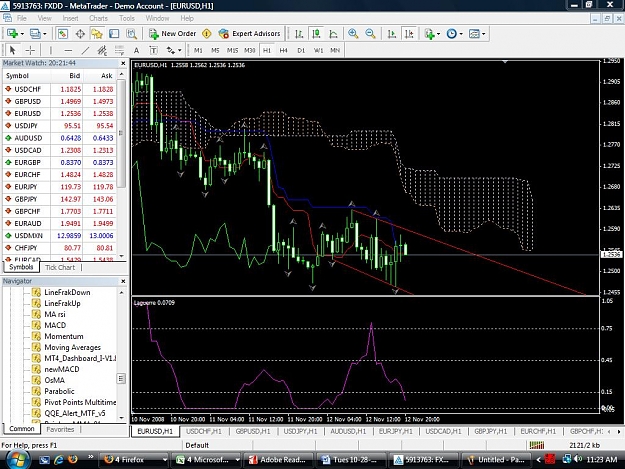Switch to Tick Chart tab
Image resolution: width=625 pixels, height=469 pixels.
click(x=60, y=267)
